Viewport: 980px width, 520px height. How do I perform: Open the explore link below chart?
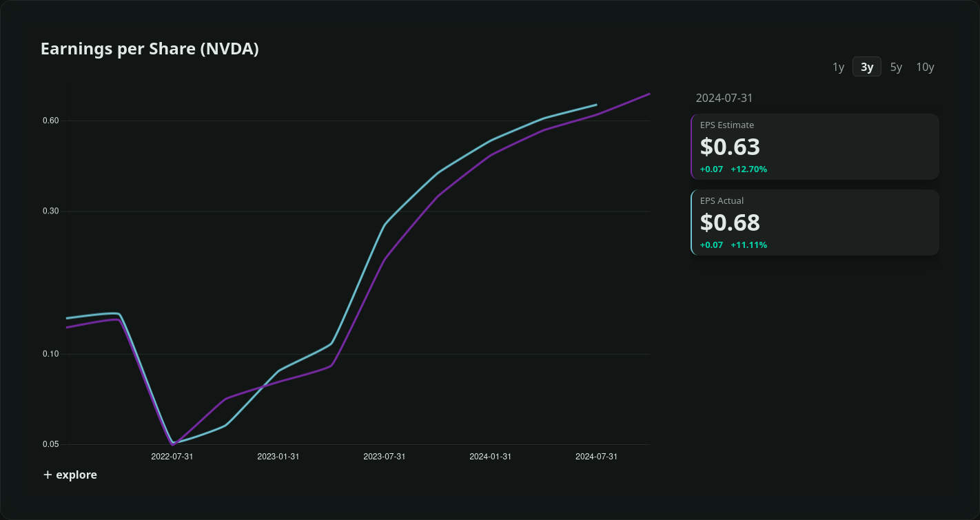[76, 475]
